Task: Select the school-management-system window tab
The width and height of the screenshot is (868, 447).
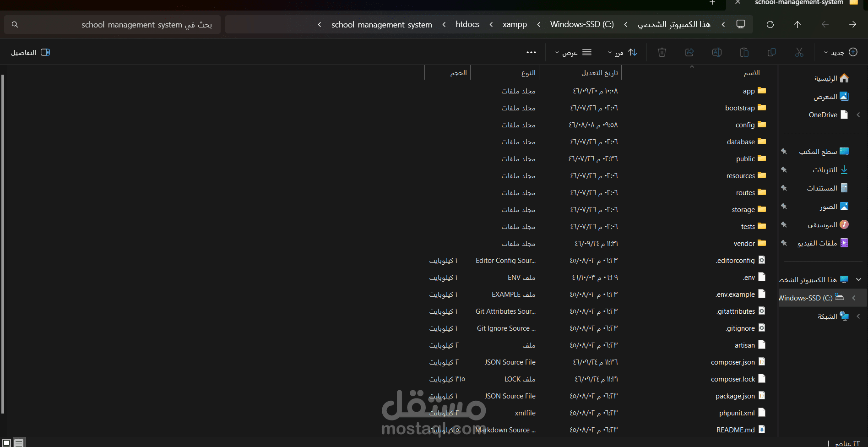Action: click(x=798, y=3)
